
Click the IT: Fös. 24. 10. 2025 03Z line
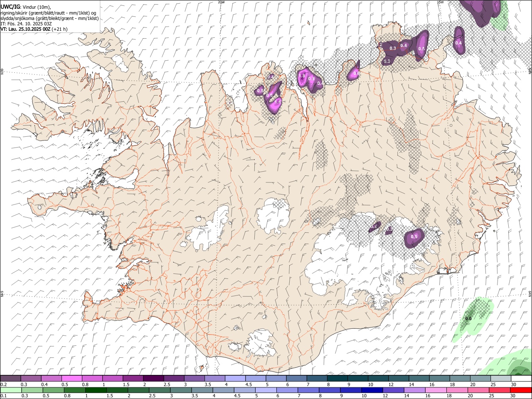[x=26, y=24]
